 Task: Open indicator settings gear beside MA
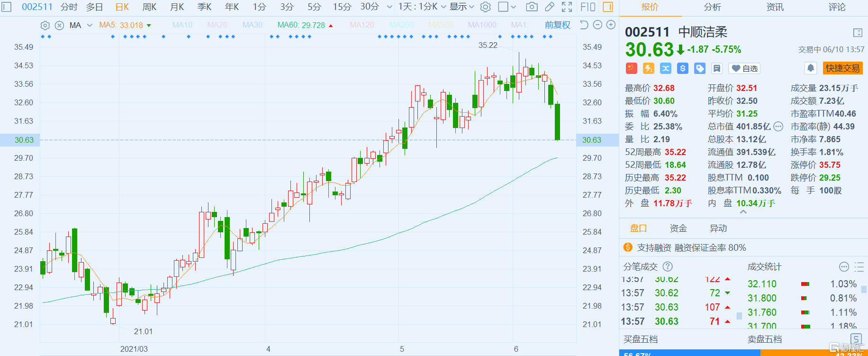45,25
